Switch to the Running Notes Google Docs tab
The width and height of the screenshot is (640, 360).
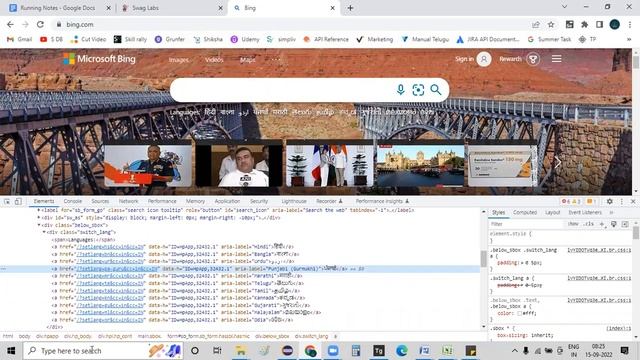click(x=60, y=8)
